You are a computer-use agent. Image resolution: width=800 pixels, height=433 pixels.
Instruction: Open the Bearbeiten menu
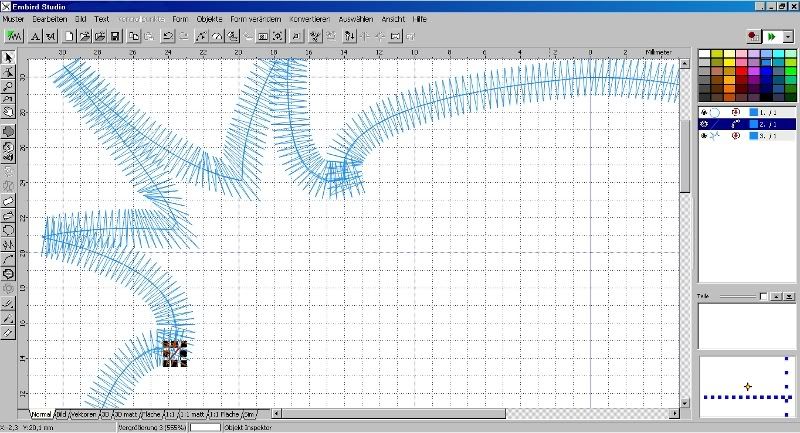[49, 19]
